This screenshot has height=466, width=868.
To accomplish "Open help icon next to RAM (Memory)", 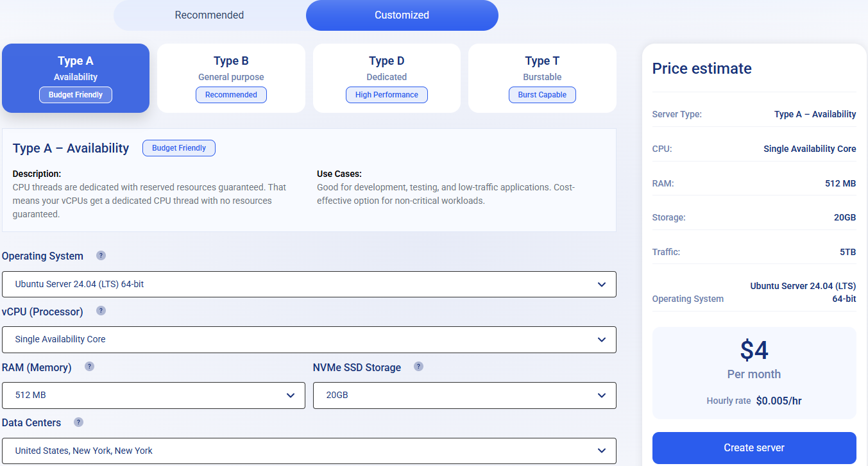I will (x=89, y=367).
